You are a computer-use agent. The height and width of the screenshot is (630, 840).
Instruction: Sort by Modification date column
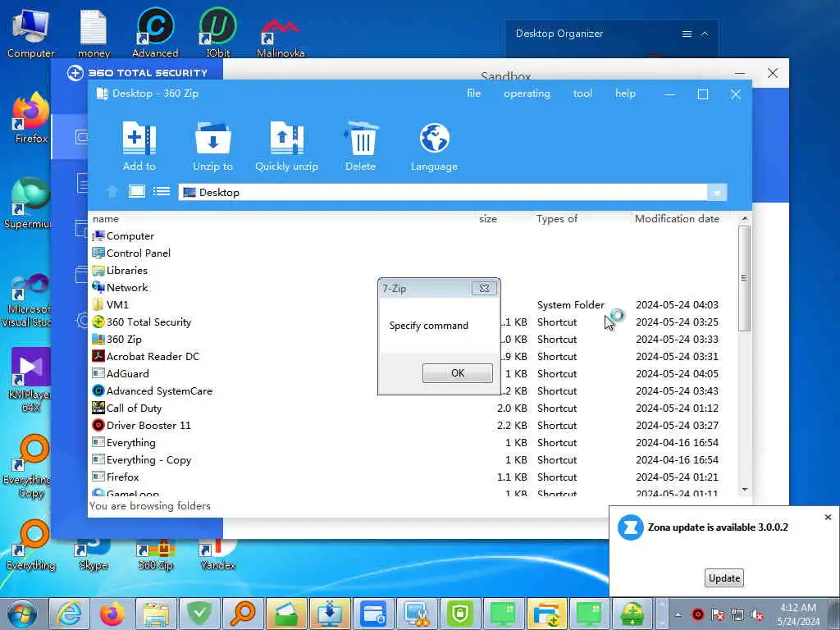click(x=677, y=218)
